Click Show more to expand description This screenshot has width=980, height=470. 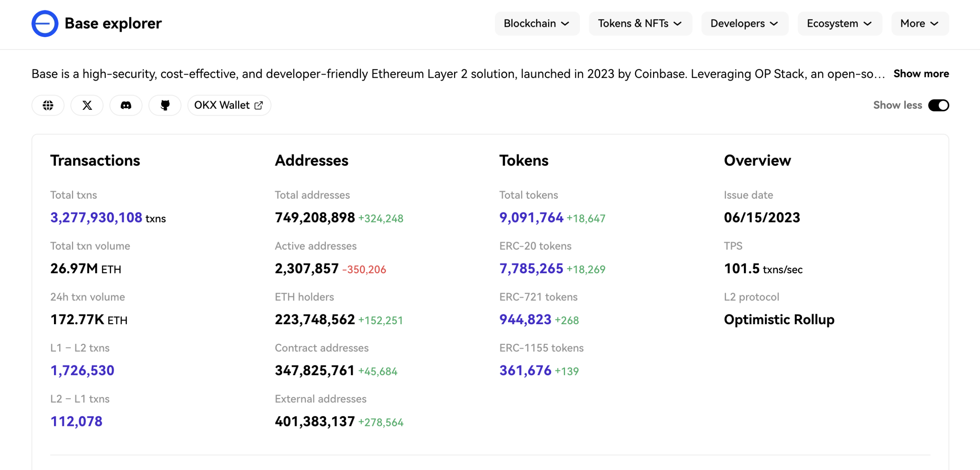921,73
